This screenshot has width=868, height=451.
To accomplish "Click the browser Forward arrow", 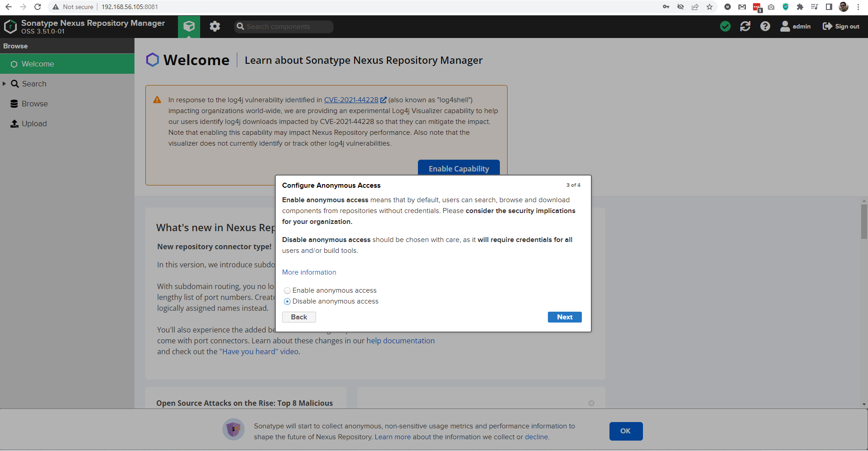I will click(23, 7).
